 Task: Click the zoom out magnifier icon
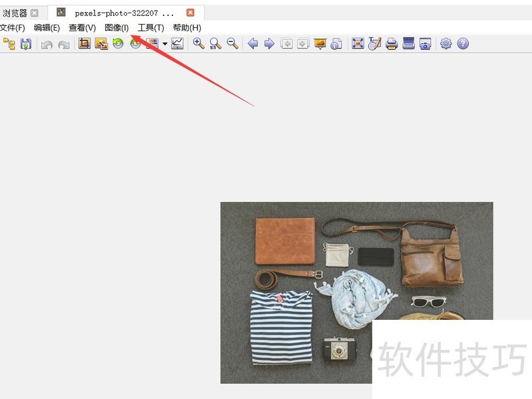point(231,44)
